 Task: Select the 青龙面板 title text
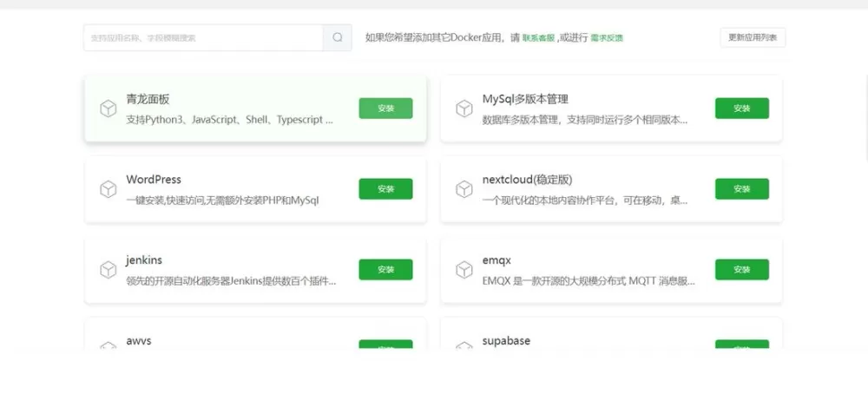tap(148, 100)
